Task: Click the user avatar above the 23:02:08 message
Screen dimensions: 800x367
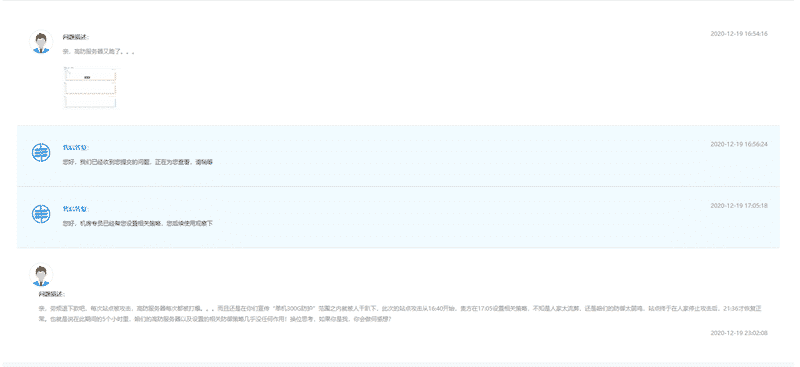Action: click(41, 275)
